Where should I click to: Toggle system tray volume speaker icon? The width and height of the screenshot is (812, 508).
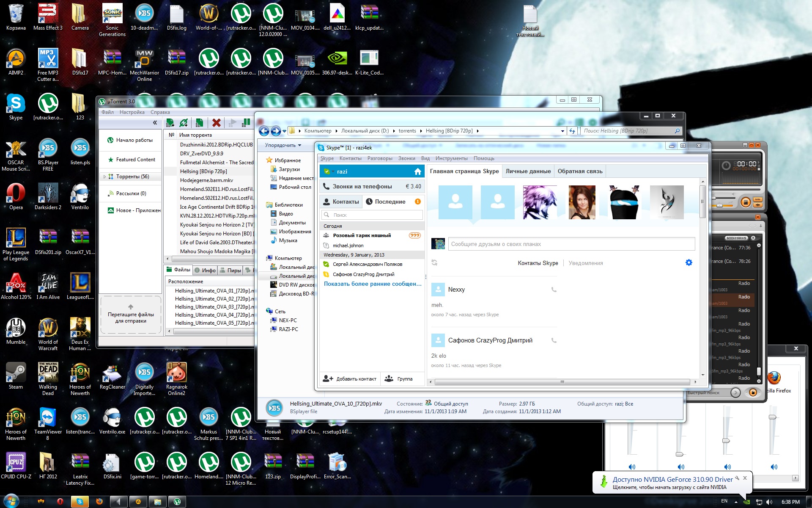point(769,502)
